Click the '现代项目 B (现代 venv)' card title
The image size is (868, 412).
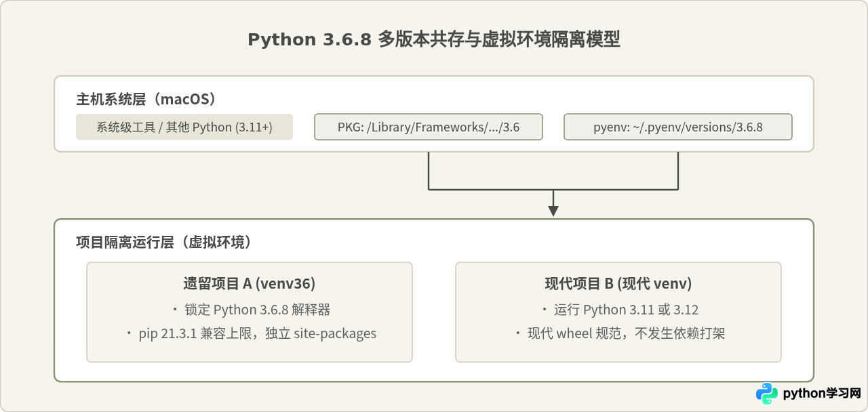(x=618, y=284)
